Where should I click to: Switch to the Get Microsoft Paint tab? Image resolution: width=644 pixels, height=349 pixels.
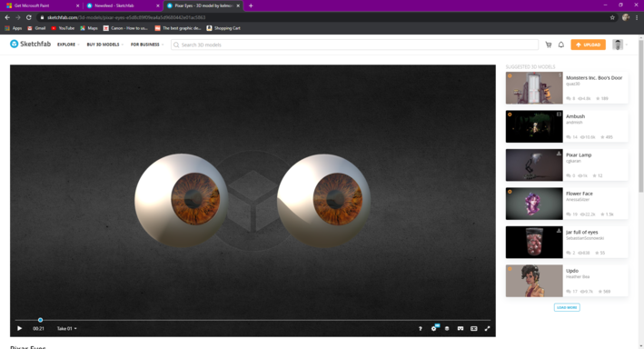(x=43, y=5)
